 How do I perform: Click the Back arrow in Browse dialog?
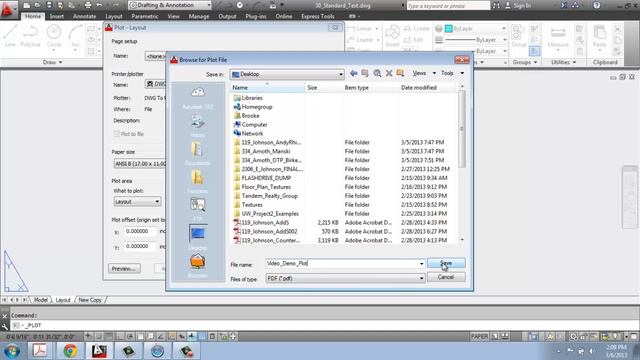pyautogui.click(x=353, y=73)
